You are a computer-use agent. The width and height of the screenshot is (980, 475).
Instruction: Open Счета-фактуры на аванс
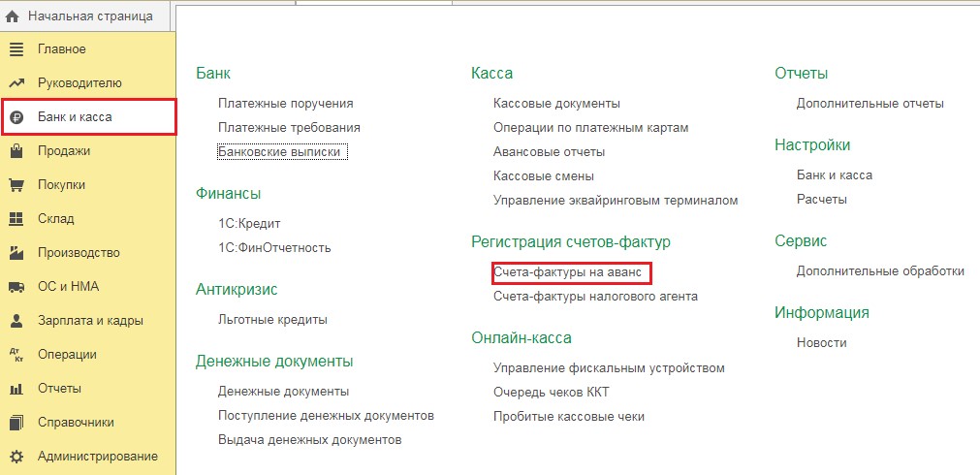[x=567, y=272]
